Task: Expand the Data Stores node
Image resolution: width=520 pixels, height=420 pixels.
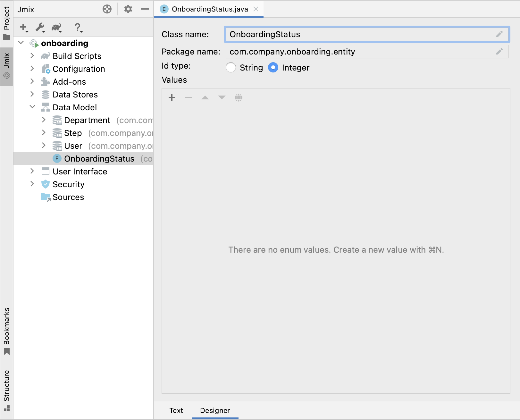Action: pos(32,94)
